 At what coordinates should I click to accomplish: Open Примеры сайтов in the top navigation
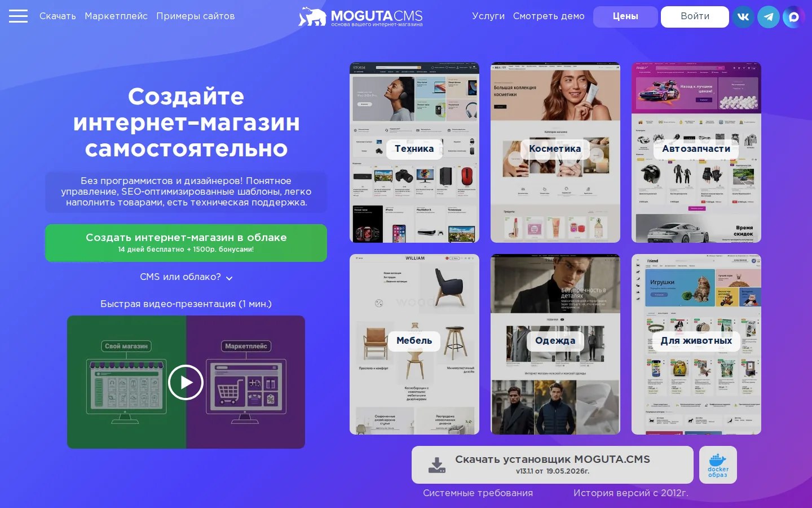point(196,16)
